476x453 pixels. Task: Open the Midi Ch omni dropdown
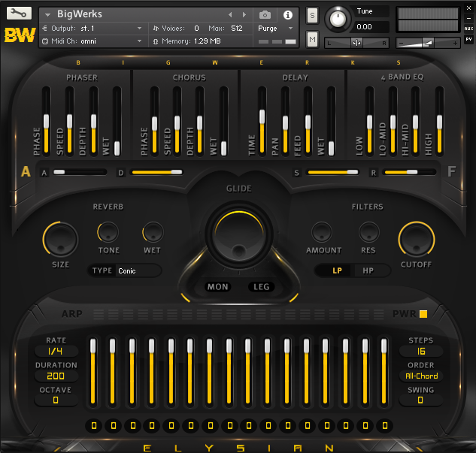(x=139, y=41)
